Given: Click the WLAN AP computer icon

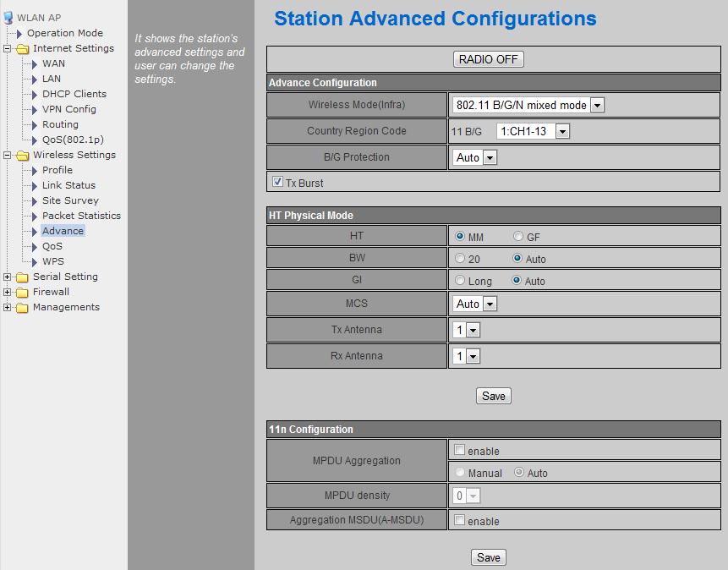Looking at the screenshot, I should (8, 18).
